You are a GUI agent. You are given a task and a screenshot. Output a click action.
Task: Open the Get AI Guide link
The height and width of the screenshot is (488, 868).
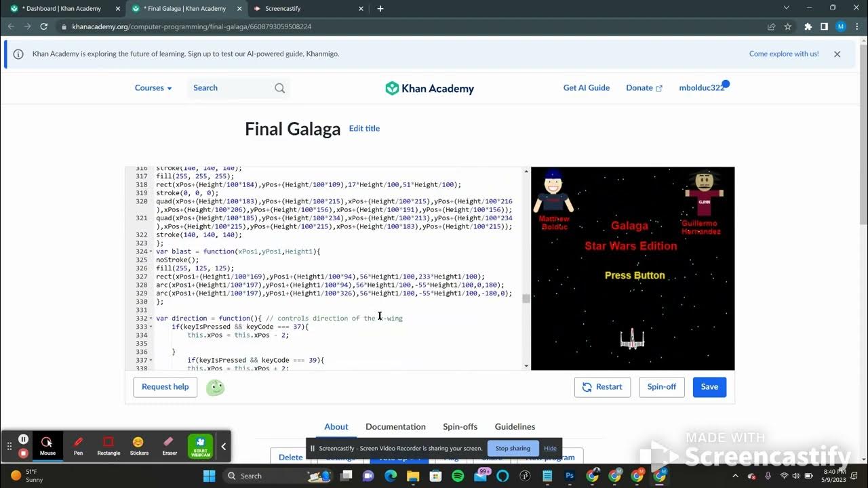pyautogui.click(x=587, y=88)
